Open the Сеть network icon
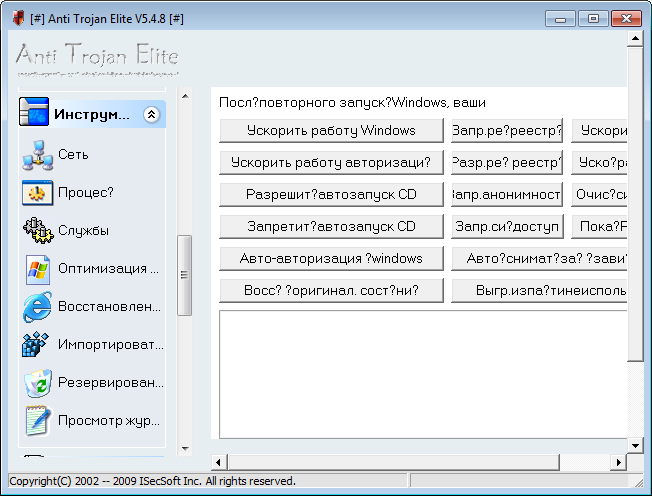The height and width of the screenshot is (496, 652). 38,155
